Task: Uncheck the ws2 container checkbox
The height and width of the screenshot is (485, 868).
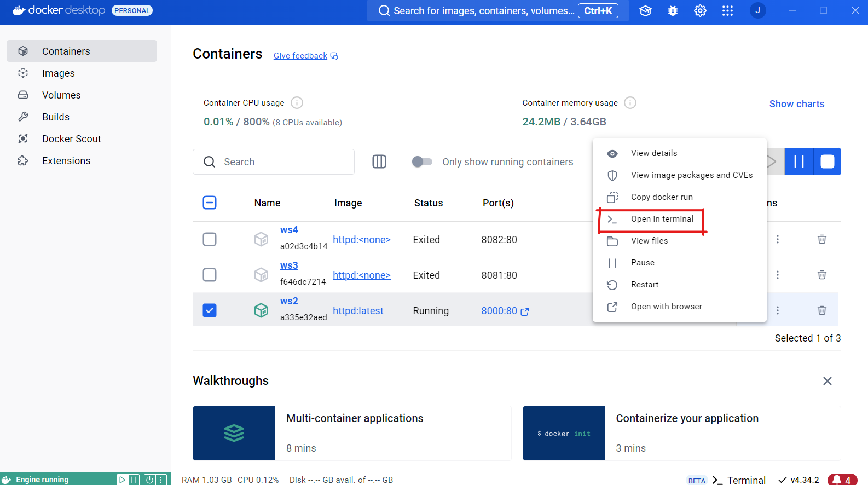Action: pos(210,310)
